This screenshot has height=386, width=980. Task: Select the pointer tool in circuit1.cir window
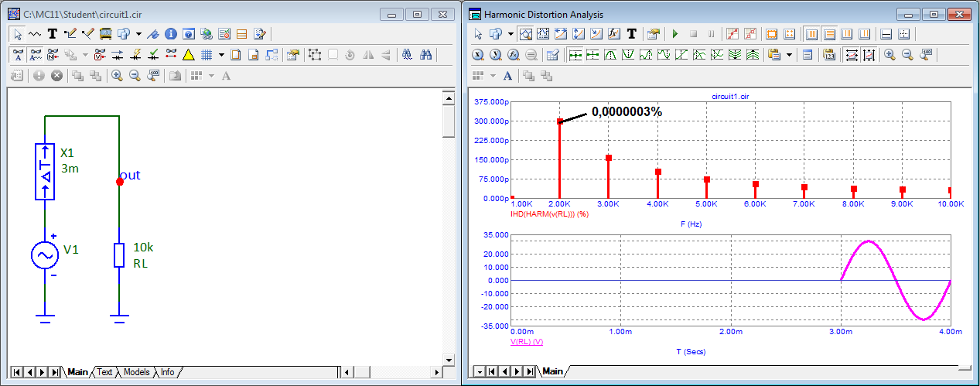[x=18, y=34]
